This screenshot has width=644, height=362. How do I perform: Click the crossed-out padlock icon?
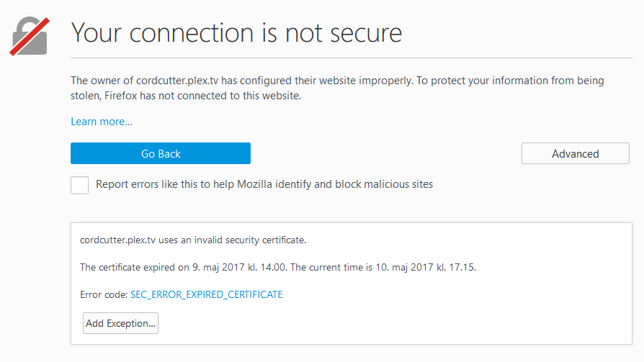click(30, 35)
